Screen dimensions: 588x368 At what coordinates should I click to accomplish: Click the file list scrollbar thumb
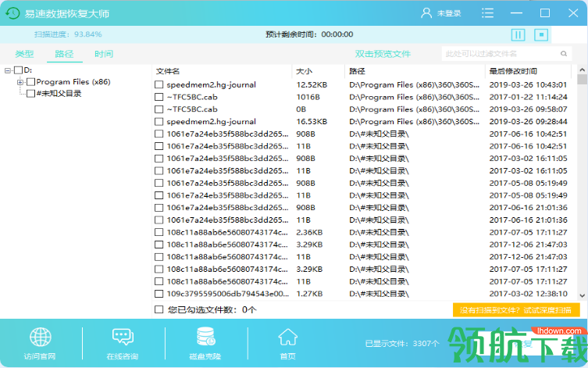point(582,79)
